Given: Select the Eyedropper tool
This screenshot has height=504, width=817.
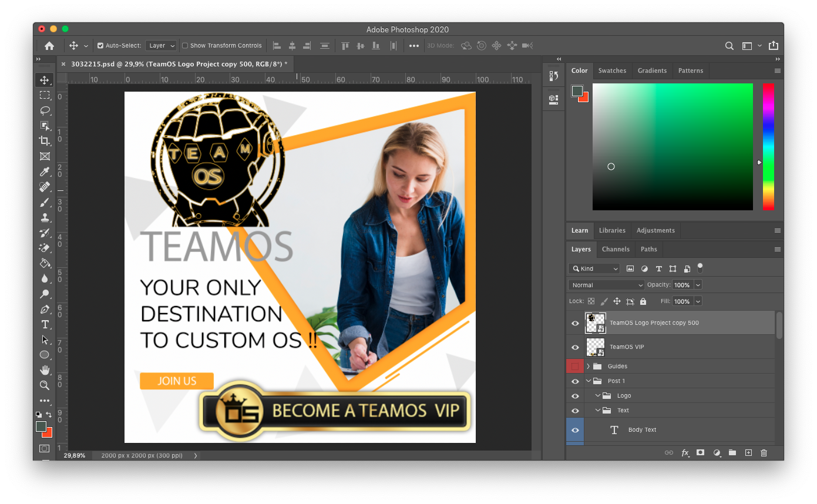Looking at the screenshot, I should pos(45,172).
